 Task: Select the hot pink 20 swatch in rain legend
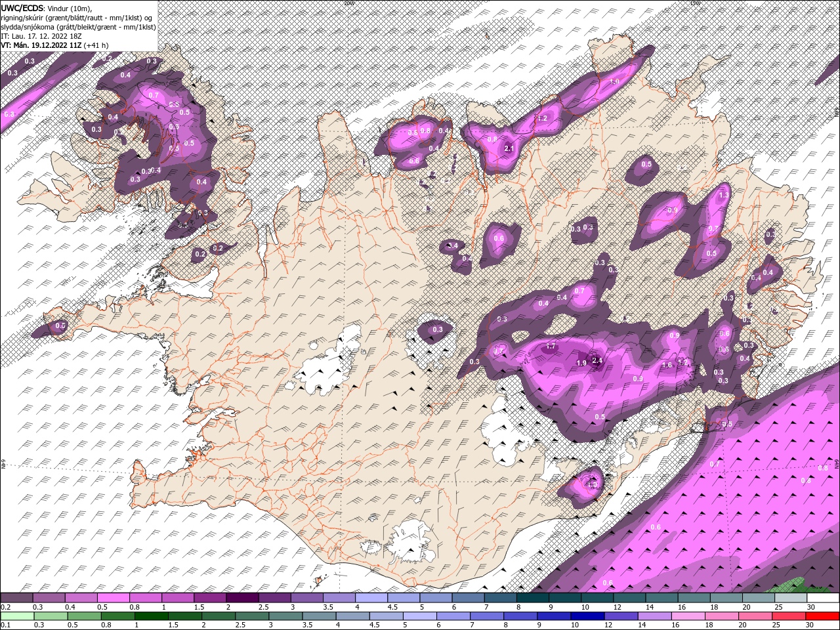coord(755,616)
